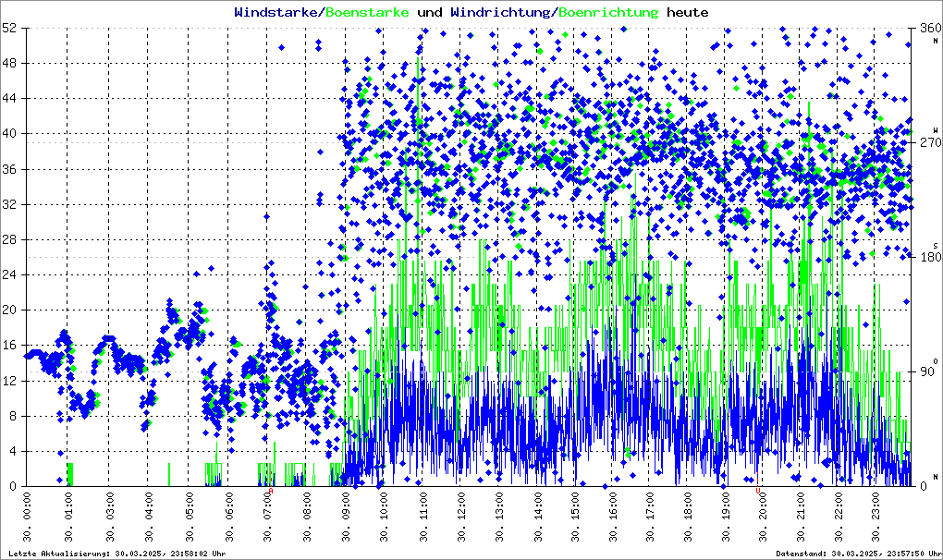Select the 40 label on left axis
Viewport: 943px width, 560px height.
[x=10, y=134]
